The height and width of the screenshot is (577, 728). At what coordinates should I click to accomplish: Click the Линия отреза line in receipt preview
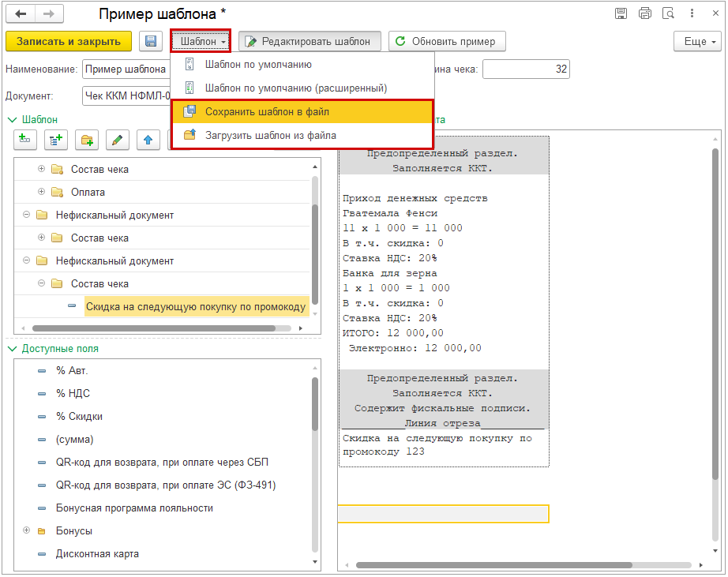[444, 423]
